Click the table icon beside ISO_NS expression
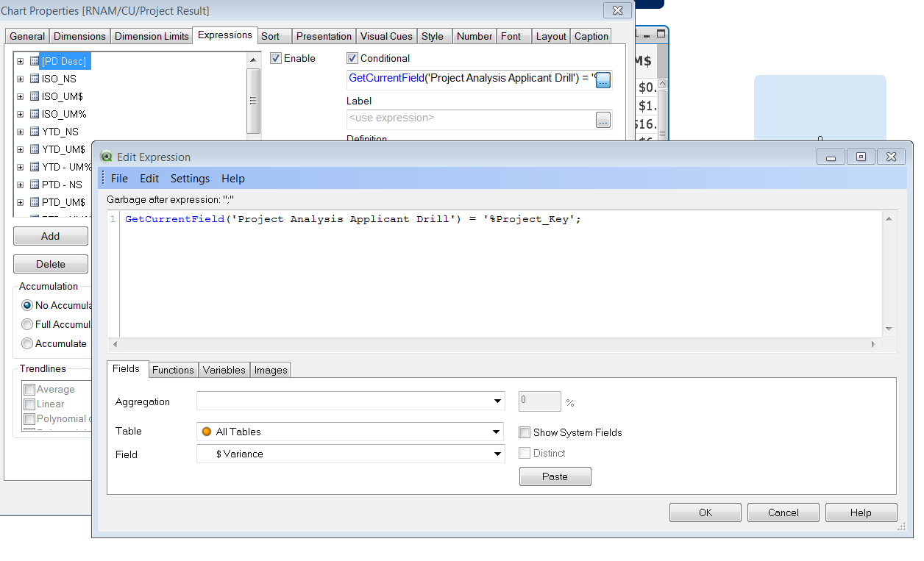Screen dimensions: 924x561 click(35, 79)
